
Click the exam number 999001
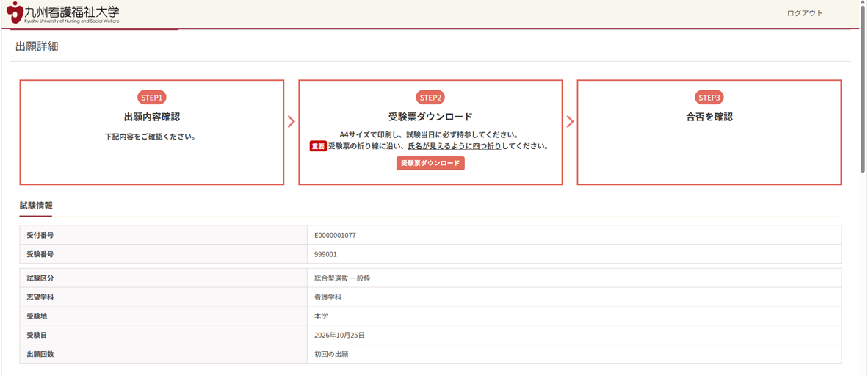click(325, 254)
